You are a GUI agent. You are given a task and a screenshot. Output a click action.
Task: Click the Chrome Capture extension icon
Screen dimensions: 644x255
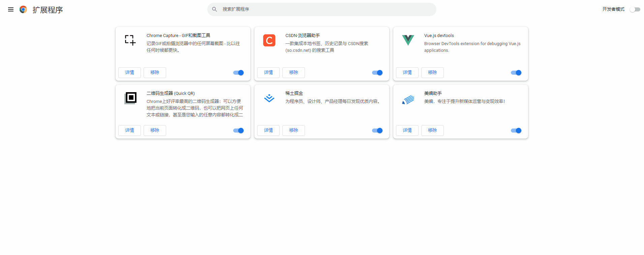130,40
